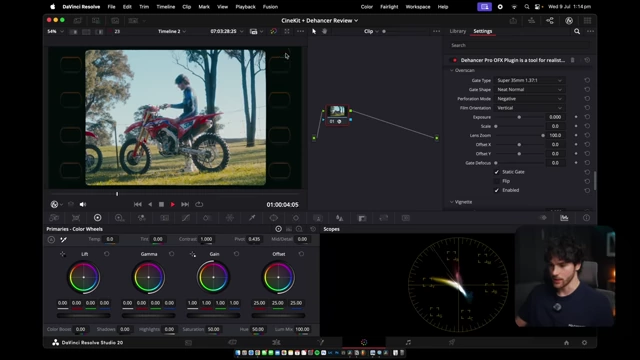Open the Perforation Mode dropdown
This screenshot has width=640, height=360.
529,99
